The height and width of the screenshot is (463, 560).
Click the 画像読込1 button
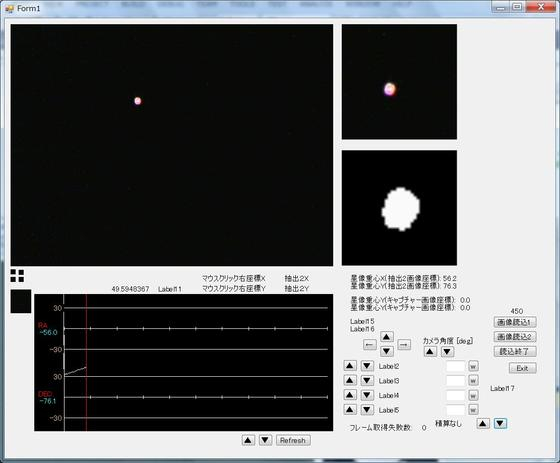(x=515, y=322)
